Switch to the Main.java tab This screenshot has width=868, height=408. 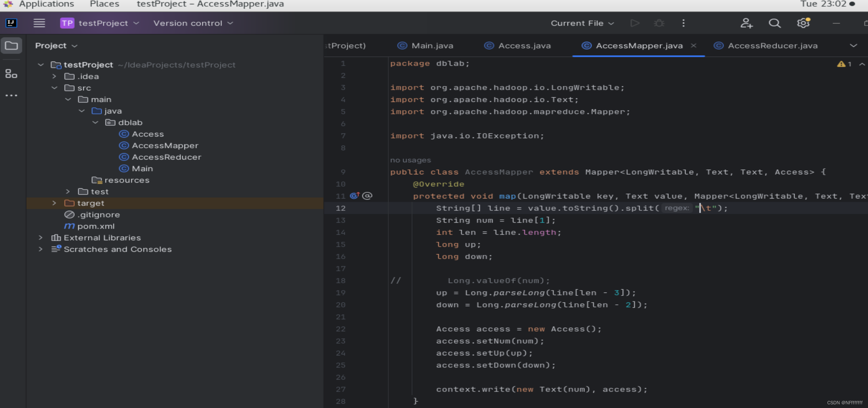(425, 46)
